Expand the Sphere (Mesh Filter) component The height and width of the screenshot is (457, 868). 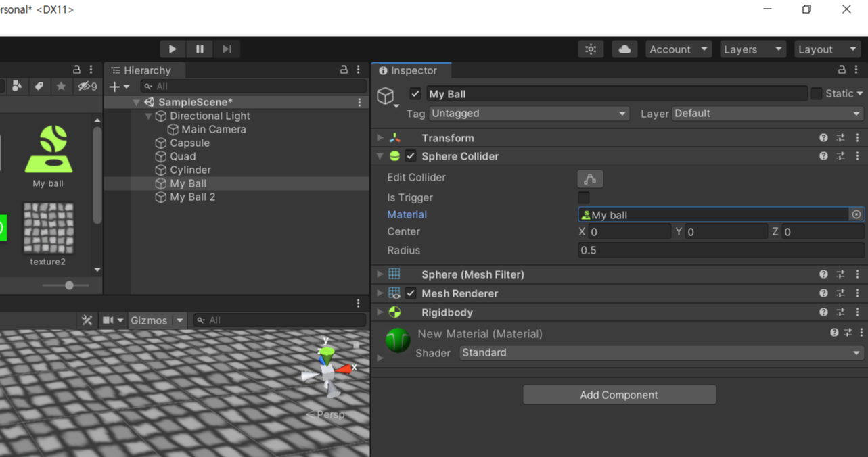click(380, 274)
